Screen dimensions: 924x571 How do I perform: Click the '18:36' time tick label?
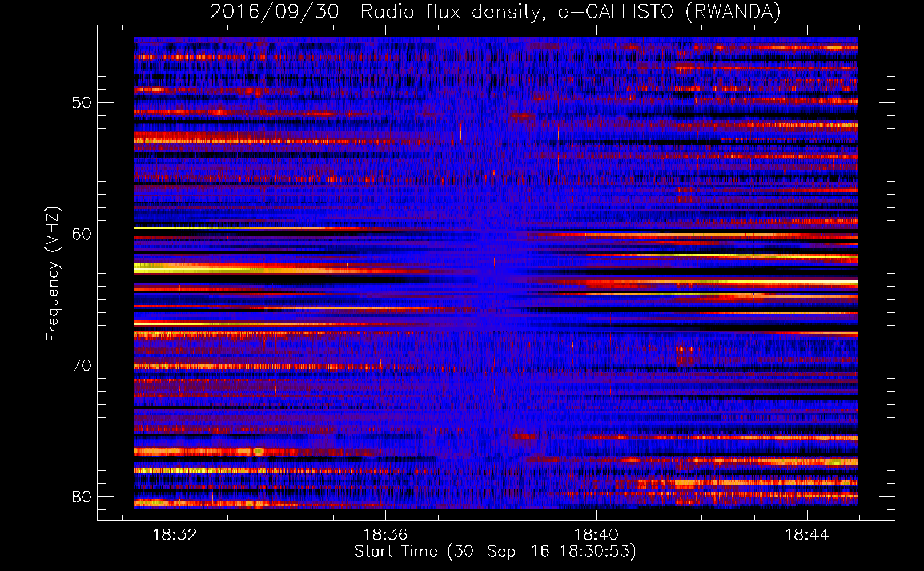(385, 534)
